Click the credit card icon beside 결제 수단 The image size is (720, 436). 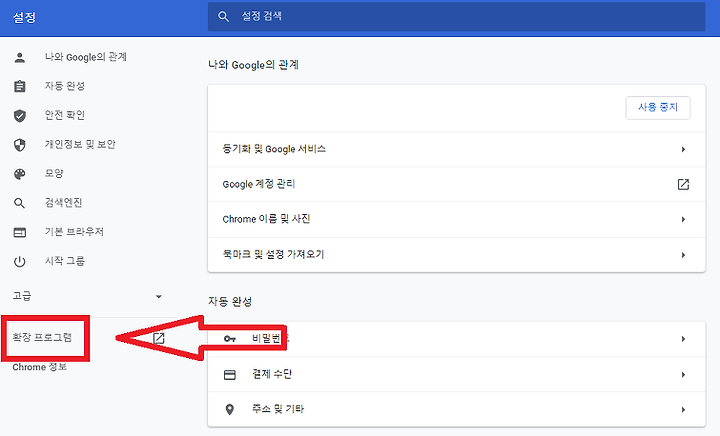coord(230,375)
